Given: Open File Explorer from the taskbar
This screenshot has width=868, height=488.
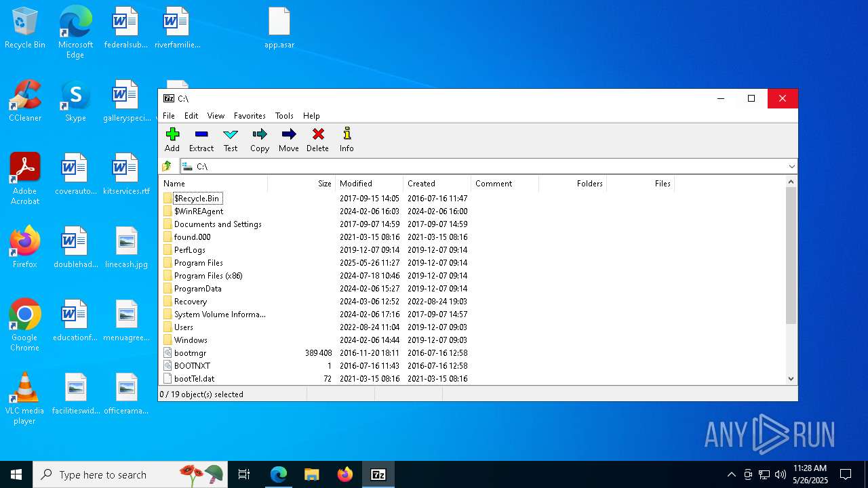Looking at the screenshot, I should pyautogui.click(x=312, y=474).
